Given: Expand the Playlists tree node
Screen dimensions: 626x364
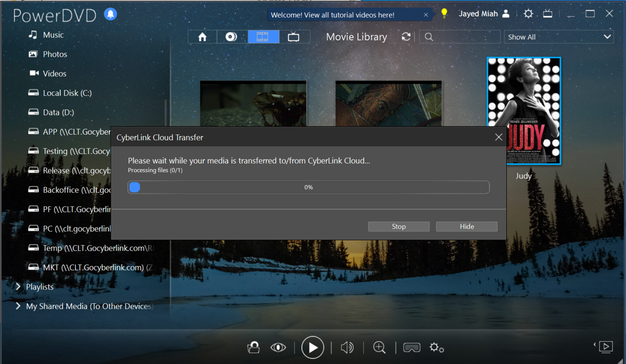Looking at the screenshot, I should (18, 287).
